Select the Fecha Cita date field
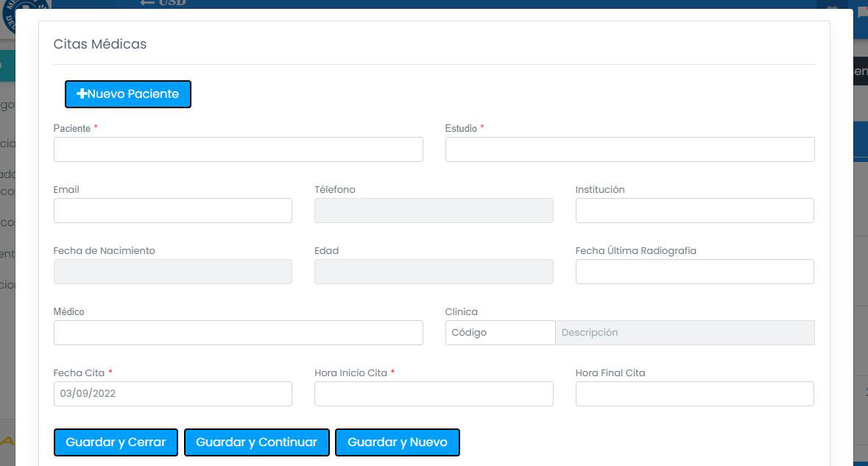Screen dimensions: 868x466 point(172,394)
